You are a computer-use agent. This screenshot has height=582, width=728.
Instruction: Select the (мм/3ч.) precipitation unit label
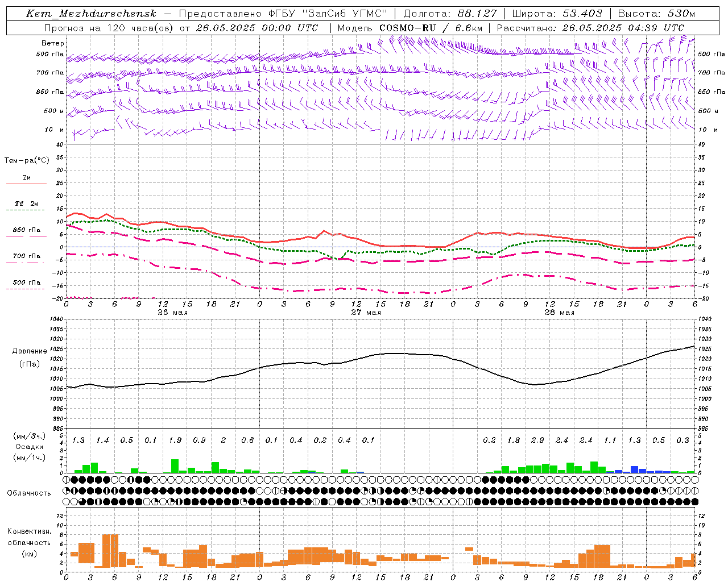(x=30, y=436)
